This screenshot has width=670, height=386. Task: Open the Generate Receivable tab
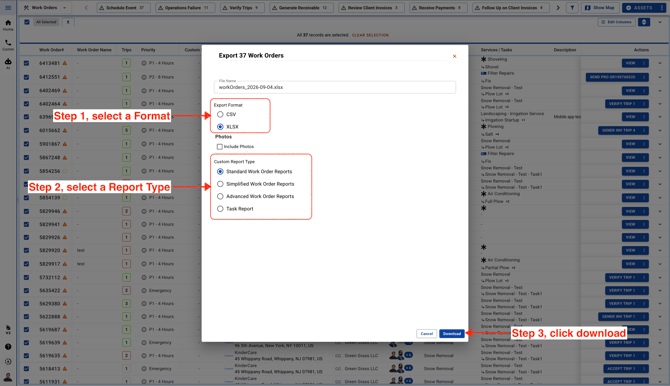coord(302,8)
